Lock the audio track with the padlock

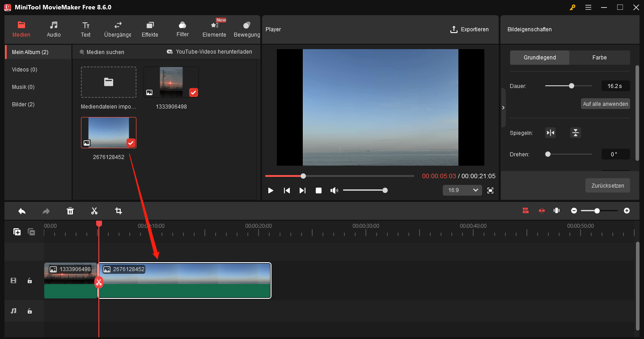pos(30,310)
